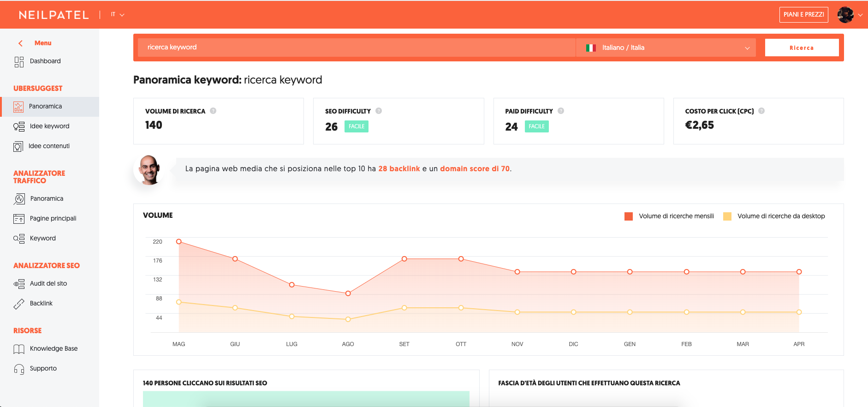Click the €2,65 CPC value

point(700,126)
